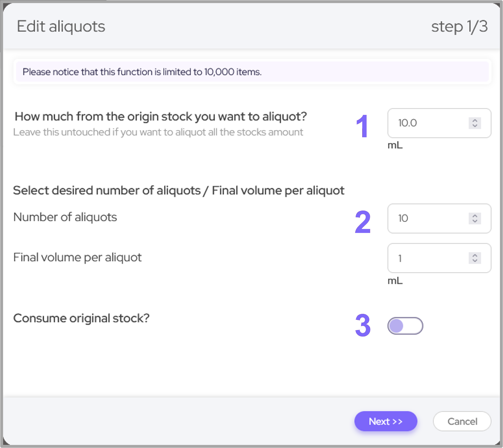Click the purple number 1 marker
Image resolution: width=503 pixels, height=448 pixels.
362,126
